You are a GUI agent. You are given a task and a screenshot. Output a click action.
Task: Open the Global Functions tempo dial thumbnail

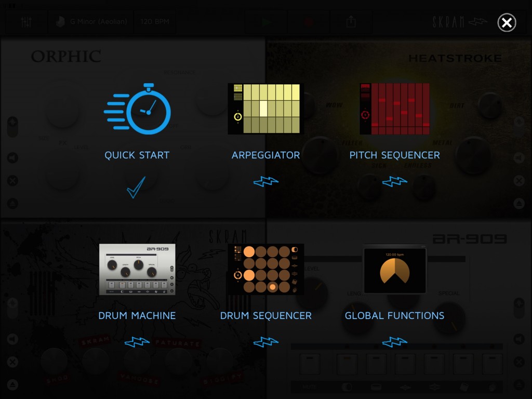tap(395, 270)
